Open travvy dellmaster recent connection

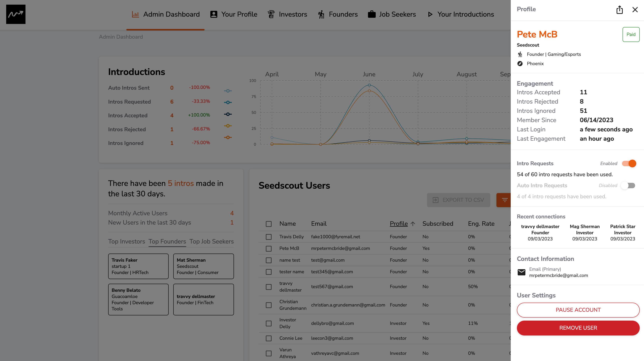tap(540, 232)
